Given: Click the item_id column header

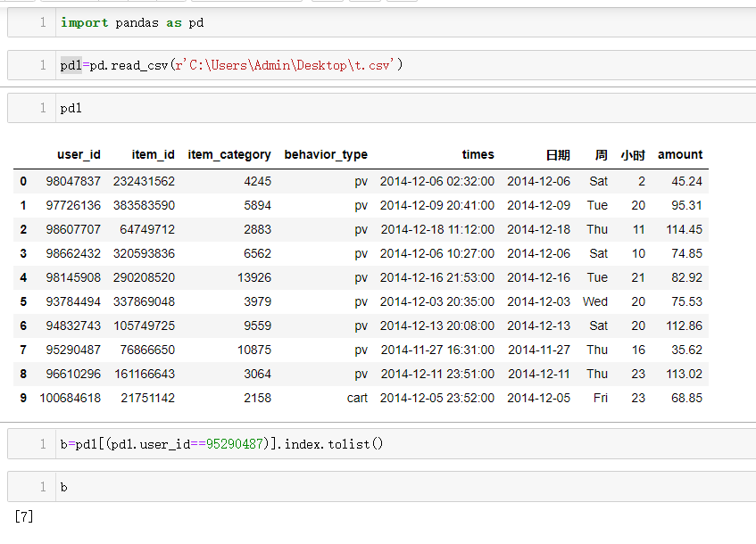Looking at the screenshot, I should [153, 154].
